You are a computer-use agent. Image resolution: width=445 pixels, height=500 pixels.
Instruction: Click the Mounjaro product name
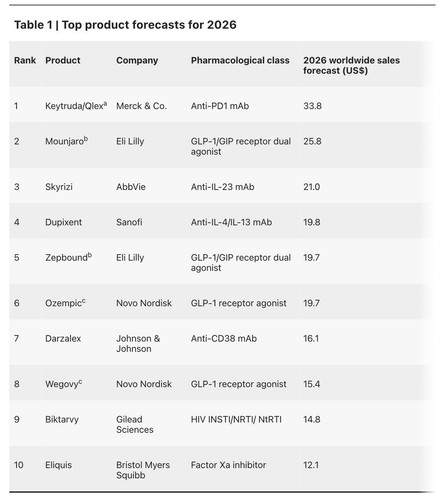pos(64,141)
